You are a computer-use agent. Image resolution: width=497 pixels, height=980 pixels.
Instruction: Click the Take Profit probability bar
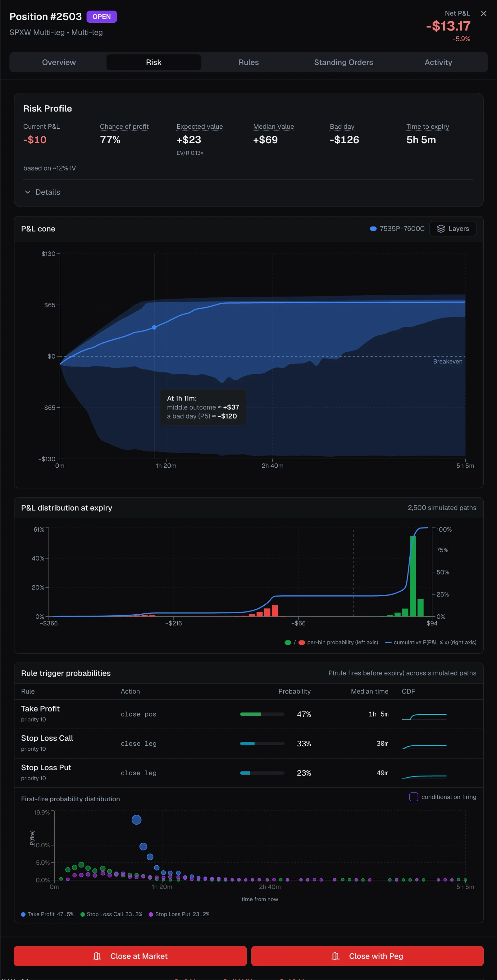click(x=262, y=714)
